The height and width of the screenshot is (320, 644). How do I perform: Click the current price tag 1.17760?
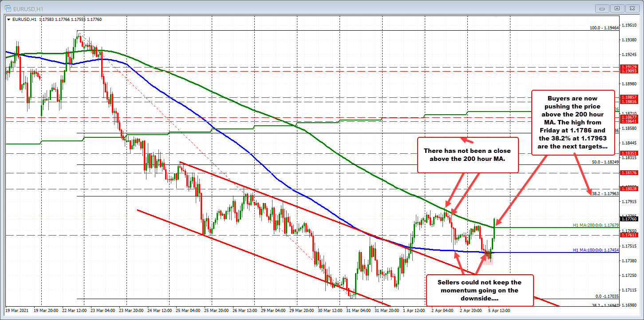click(x=629, y=219)
